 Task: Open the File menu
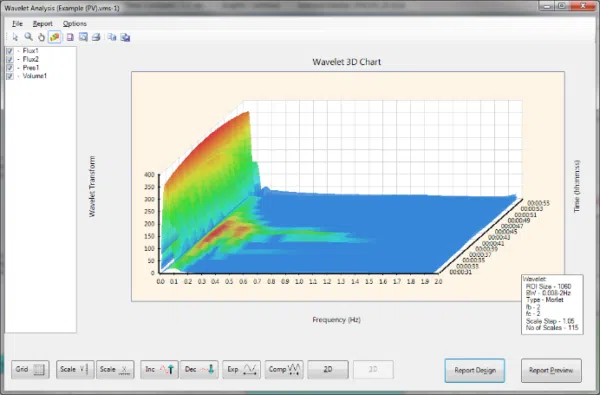(17, 24)
